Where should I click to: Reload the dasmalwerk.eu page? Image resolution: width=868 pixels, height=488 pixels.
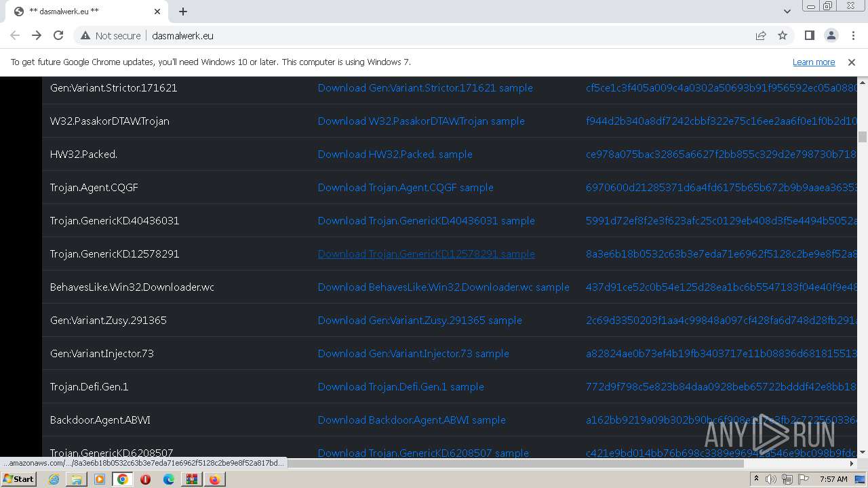[x=58, y=35]
